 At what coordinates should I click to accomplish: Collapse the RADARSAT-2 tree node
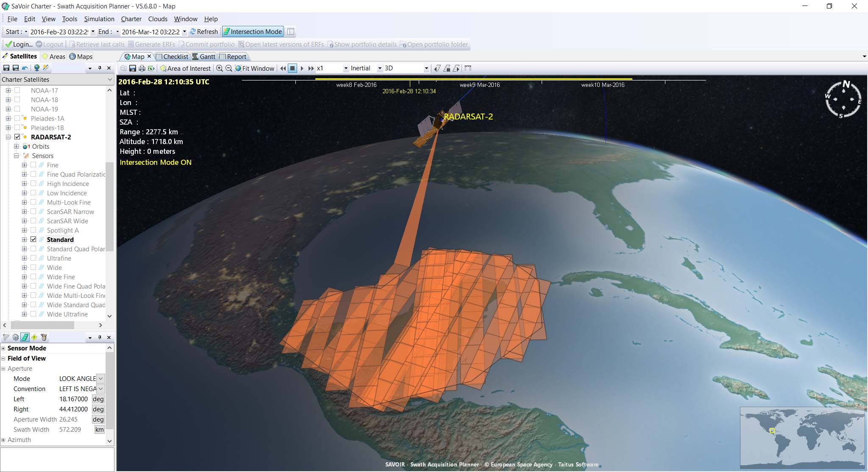(x=8, y=137)
